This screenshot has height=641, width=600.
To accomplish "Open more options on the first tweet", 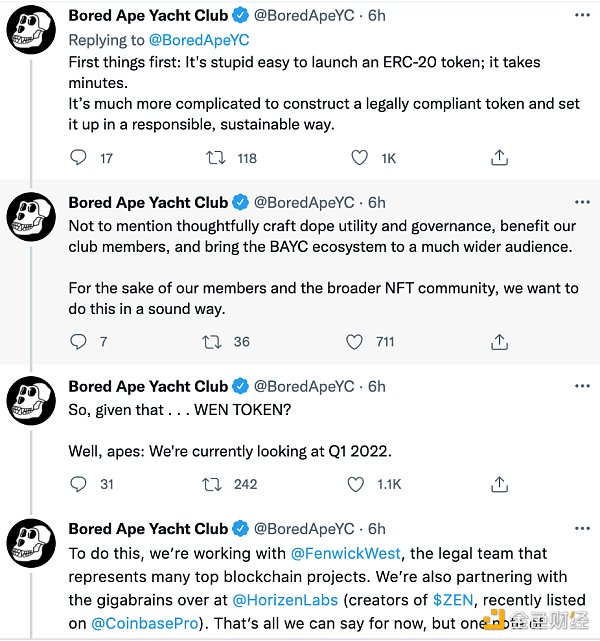I will point(581,16).
